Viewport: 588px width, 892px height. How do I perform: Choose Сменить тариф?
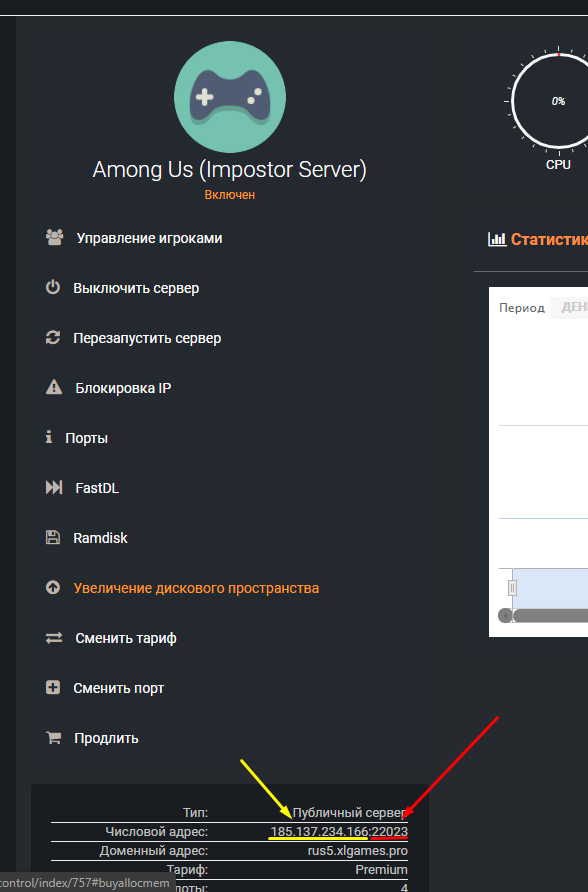(x=126, y=638)
